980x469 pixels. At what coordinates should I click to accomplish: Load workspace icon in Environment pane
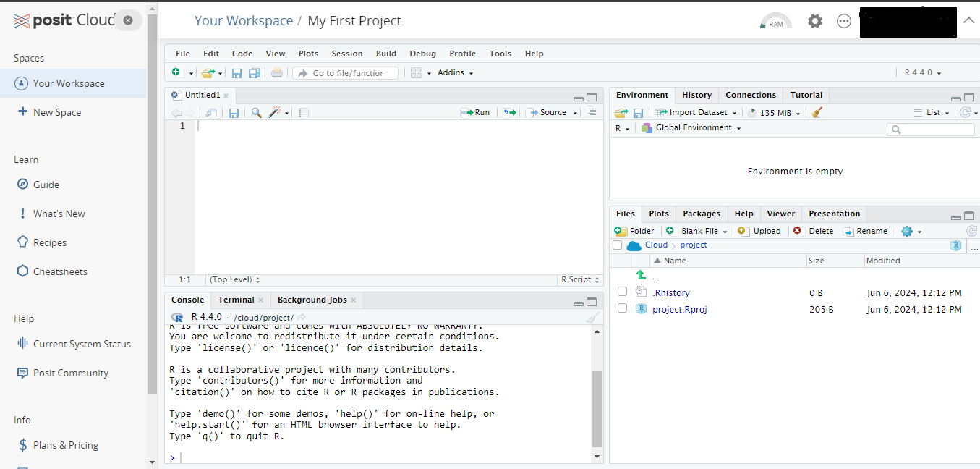(621, 113)
